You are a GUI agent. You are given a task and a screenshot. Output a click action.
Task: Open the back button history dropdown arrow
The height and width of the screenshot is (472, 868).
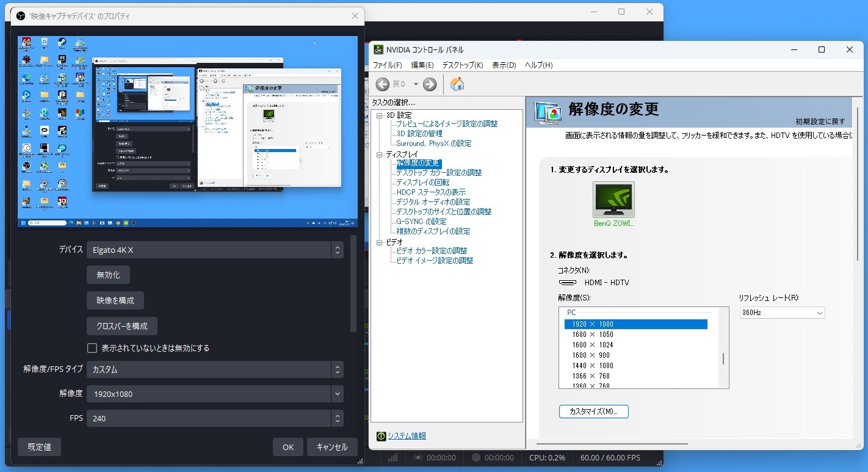coord(416,84)
